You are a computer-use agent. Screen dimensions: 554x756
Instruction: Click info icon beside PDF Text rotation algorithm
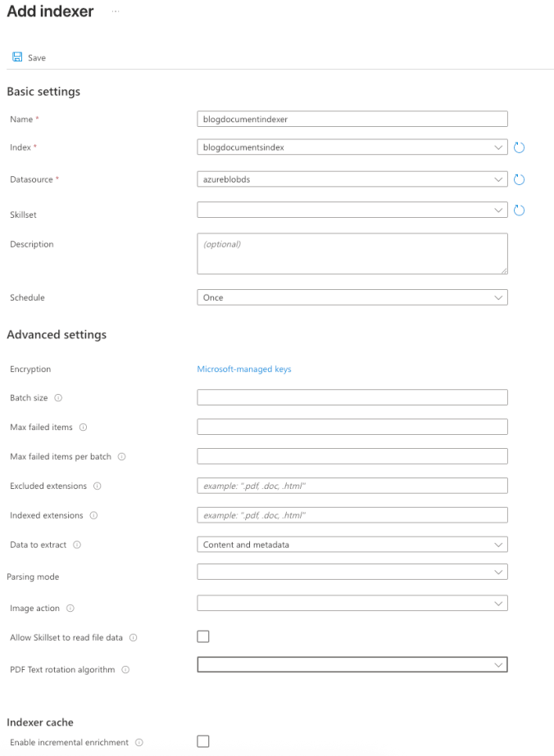click(125, 670)
